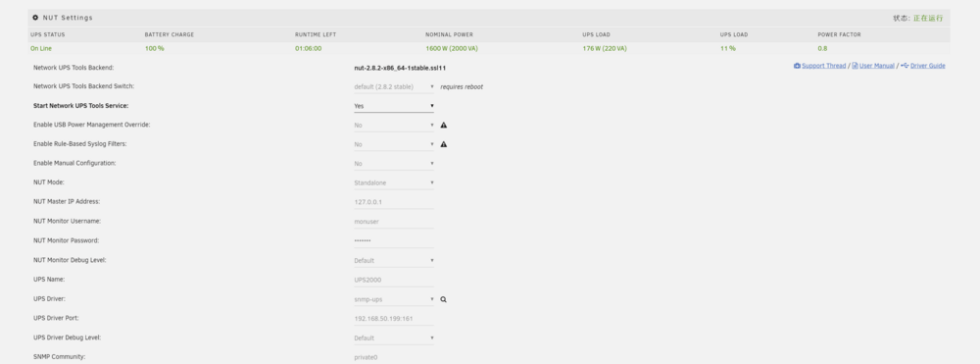Open the Support Thread link

[824, 66]
